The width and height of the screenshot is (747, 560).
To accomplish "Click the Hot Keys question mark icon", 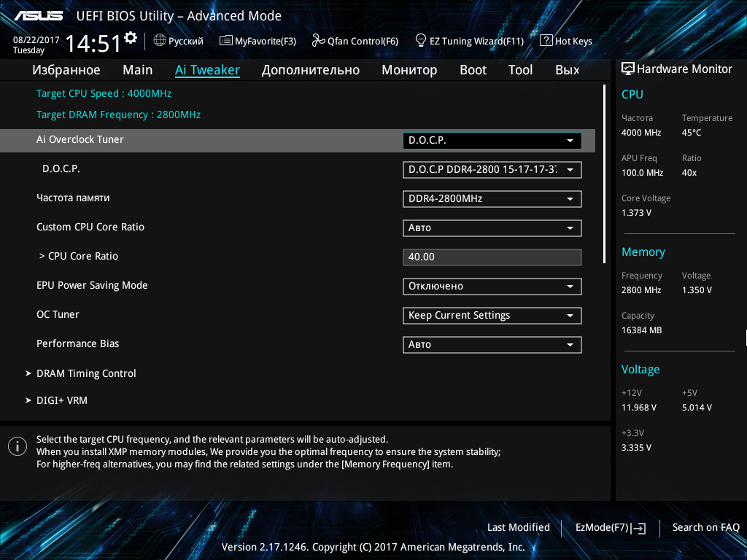I will [546, 41].
